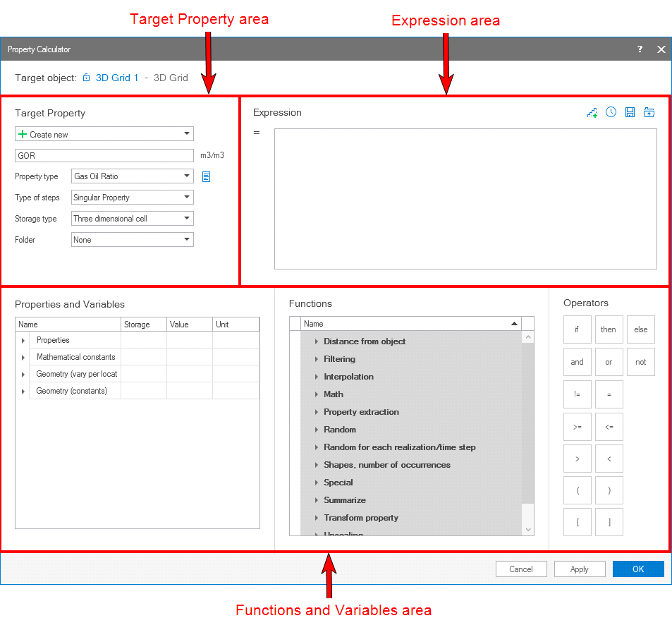Open the Property type Gas Oil Ratio dropdown
672x630 pixels.
tap(187, 176)
